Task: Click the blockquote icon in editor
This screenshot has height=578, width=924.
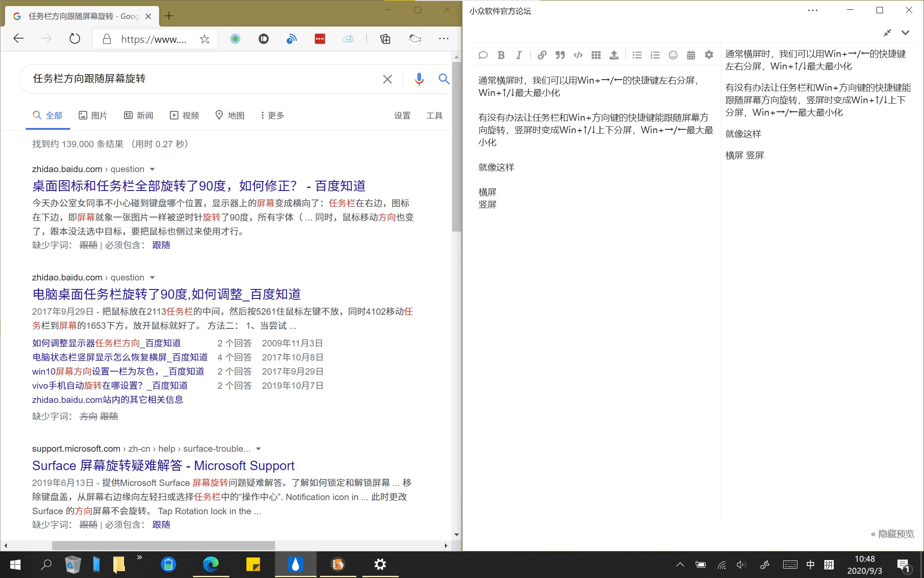Action: tap(560, 55)
